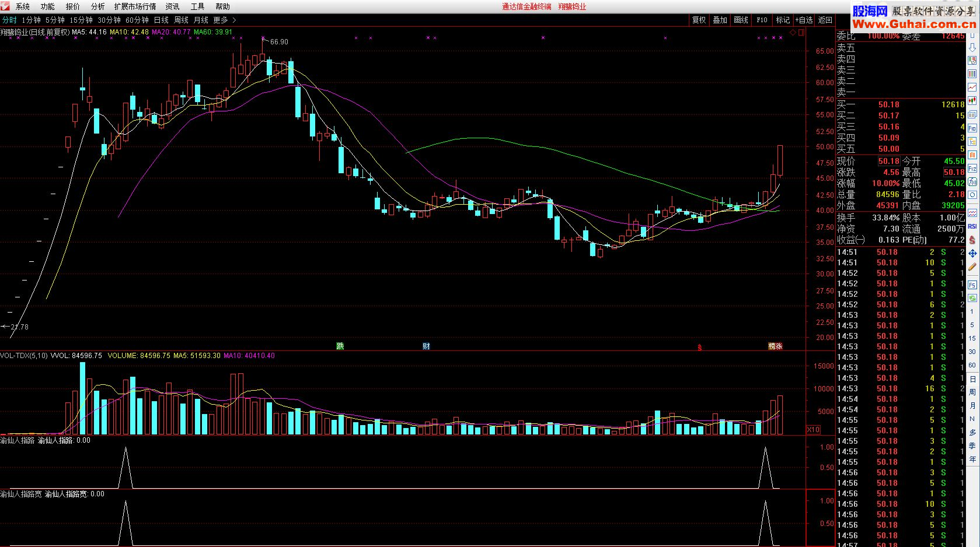This screenshot has width=980, height=547.
Task: Select the 30-minute period in the sidebar
Action: (x=972, y=352)
